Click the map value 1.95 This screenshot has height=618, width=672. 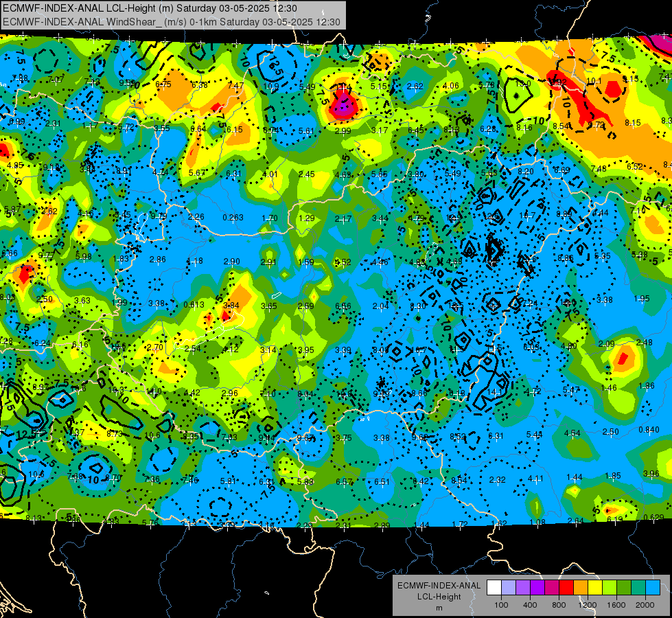click(x=642, y=299)
